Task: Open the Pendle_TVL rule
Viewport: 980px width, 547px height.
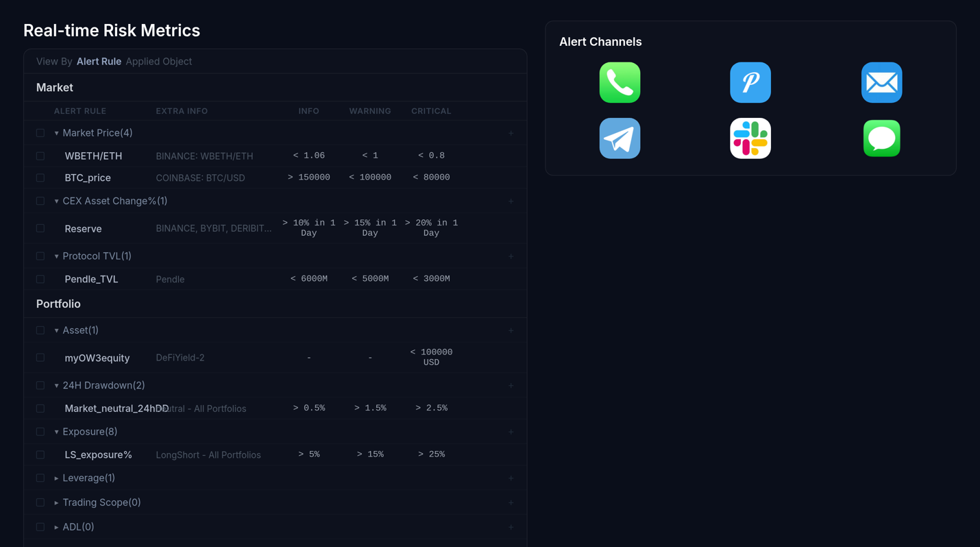Action: 91,279
